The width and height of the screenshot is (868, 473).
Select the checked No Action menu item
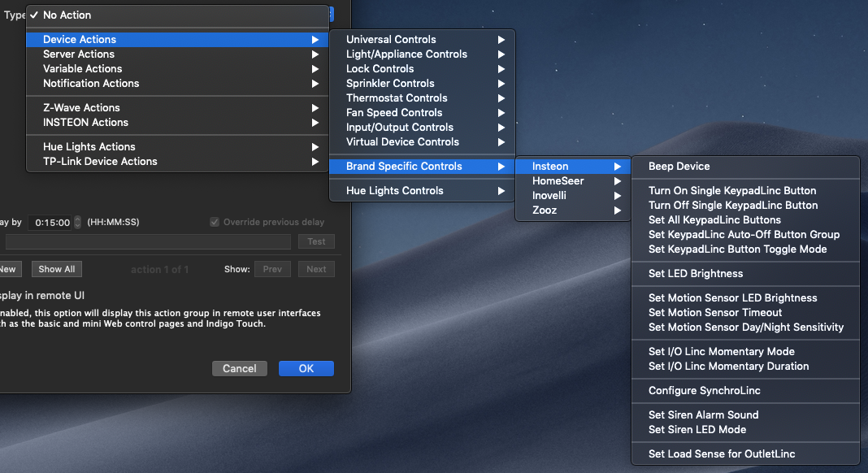(177, 15)
